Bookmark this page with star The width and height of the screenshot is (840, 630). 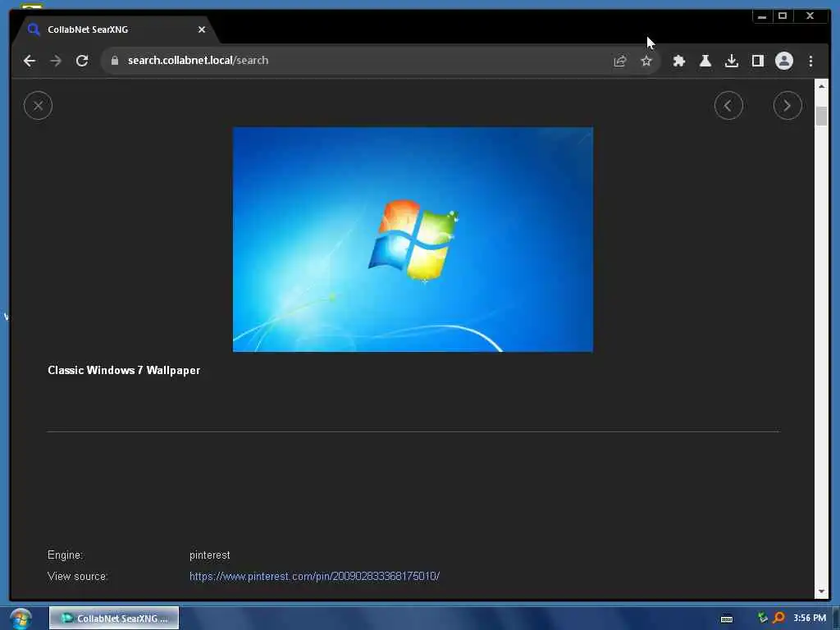point(646,61)
